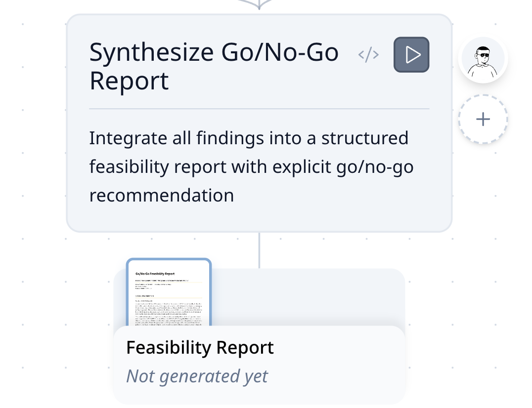
Task: Select the incoming connector arrow above the node
Action: point(259,5)
